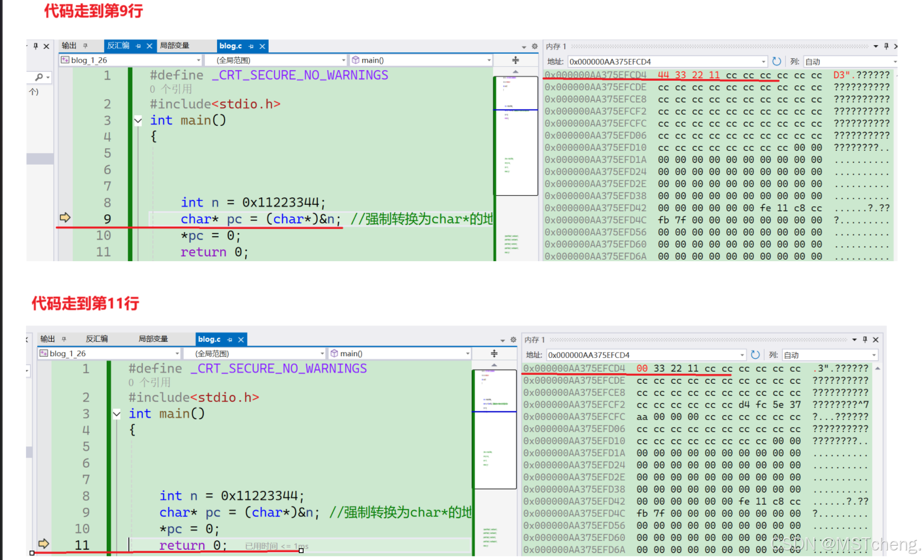
Task: Close the lower 内存 1 panel
Action: 876,339
